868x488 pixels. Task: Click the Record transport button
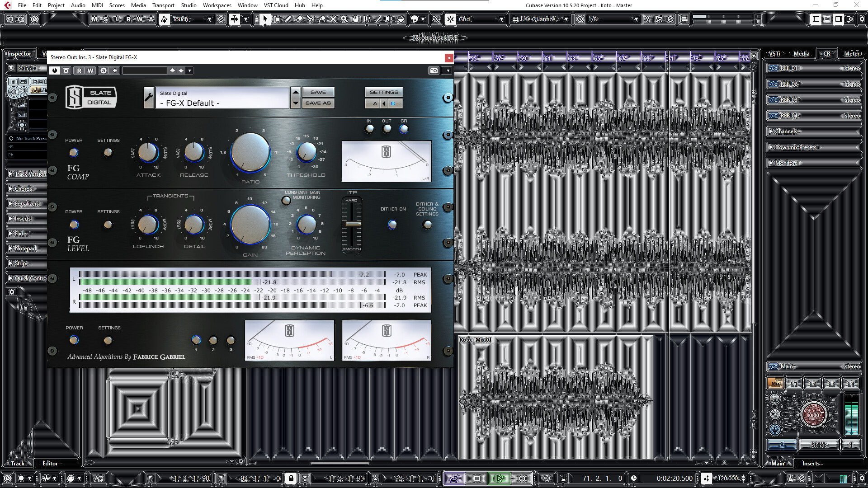point(522,478)
